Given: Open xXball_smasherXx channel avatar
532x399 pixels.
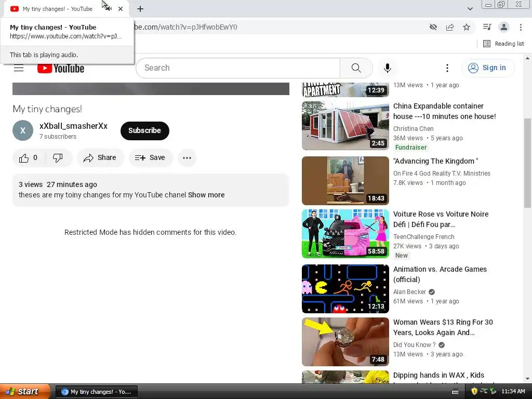Looking at the screenshot, I should click(23, 130).
